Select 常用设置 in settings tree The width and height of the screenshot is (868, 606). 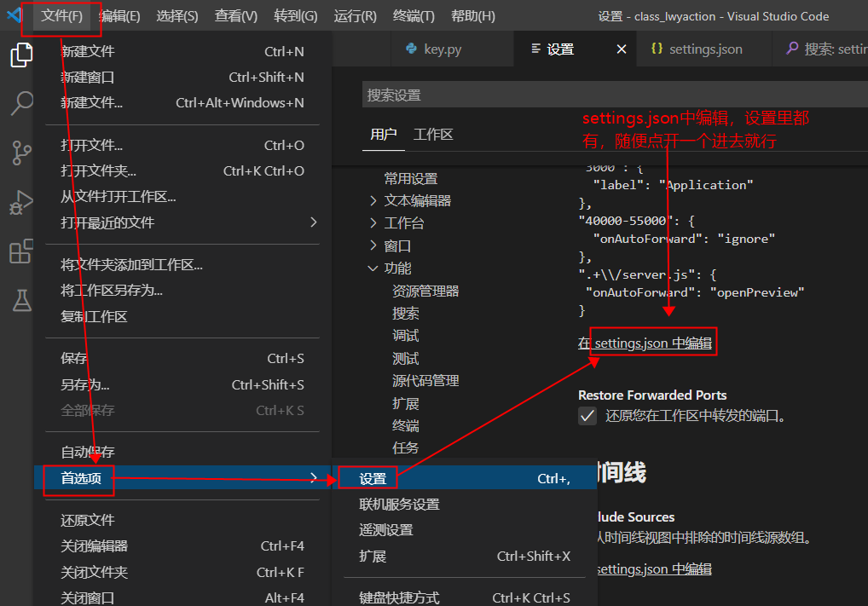tap(411, 178)
